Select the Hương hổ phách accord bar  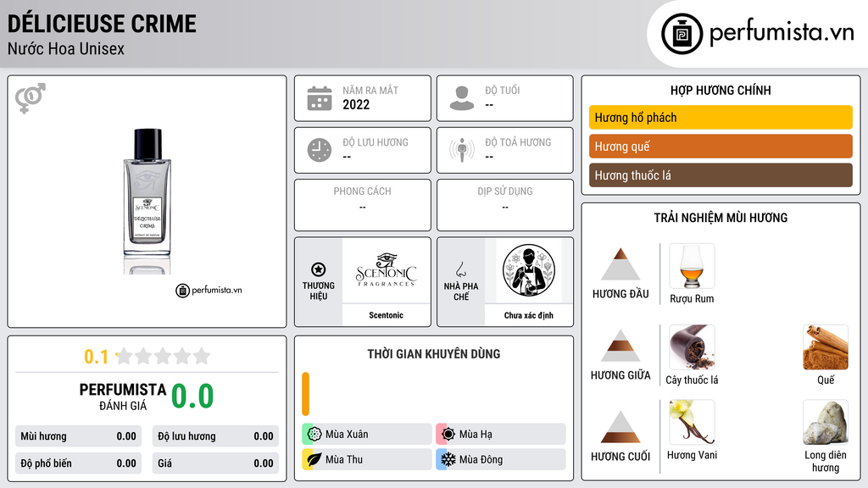(721, 117)
